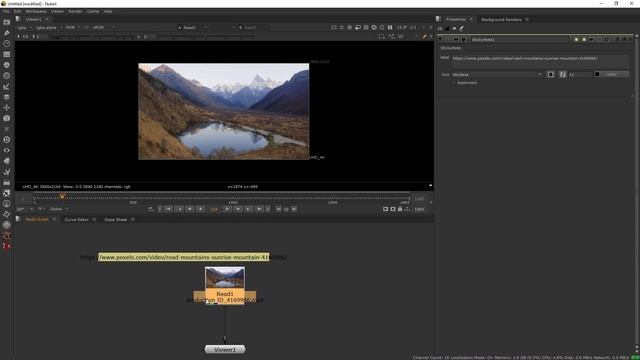The height and width of the screenshot is (360, 640).
Task: Click the sticky note pexels URL
Action: 183,257
